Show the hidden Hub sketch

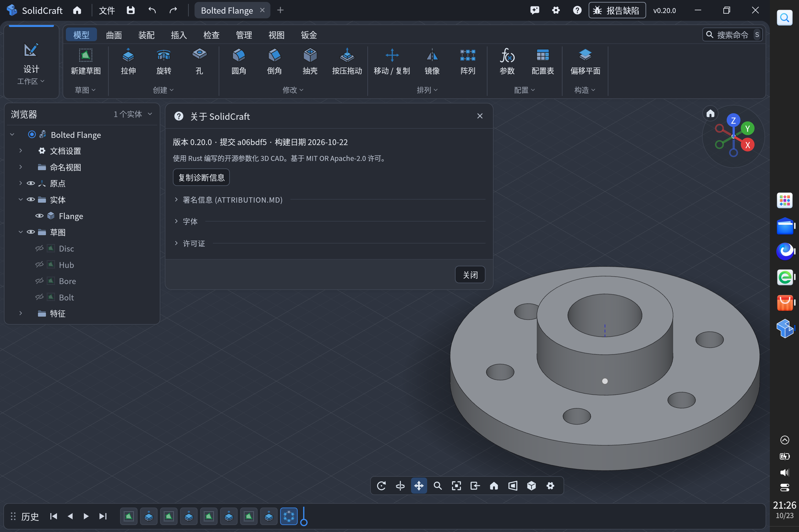coord(39,265)
